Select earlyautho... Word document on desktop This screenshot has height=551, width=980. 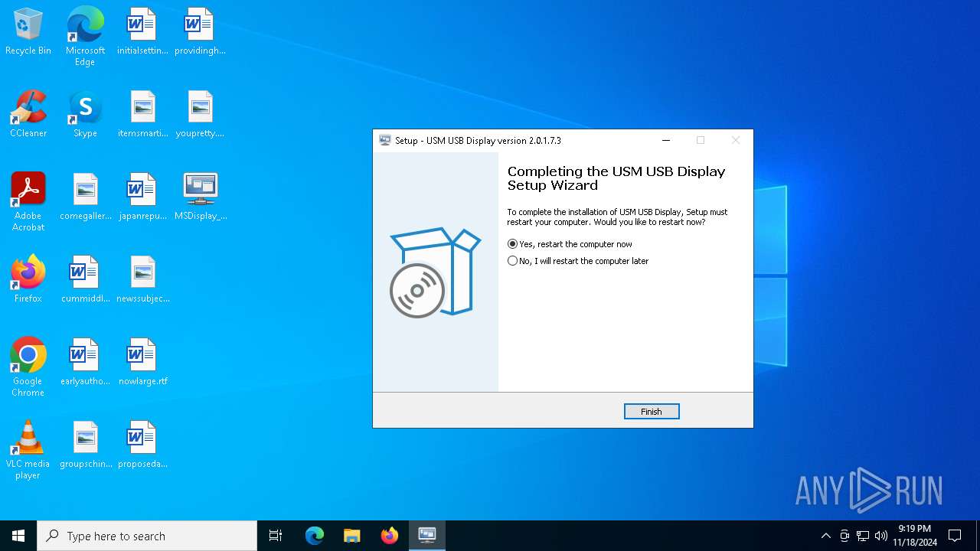[85, 363]
